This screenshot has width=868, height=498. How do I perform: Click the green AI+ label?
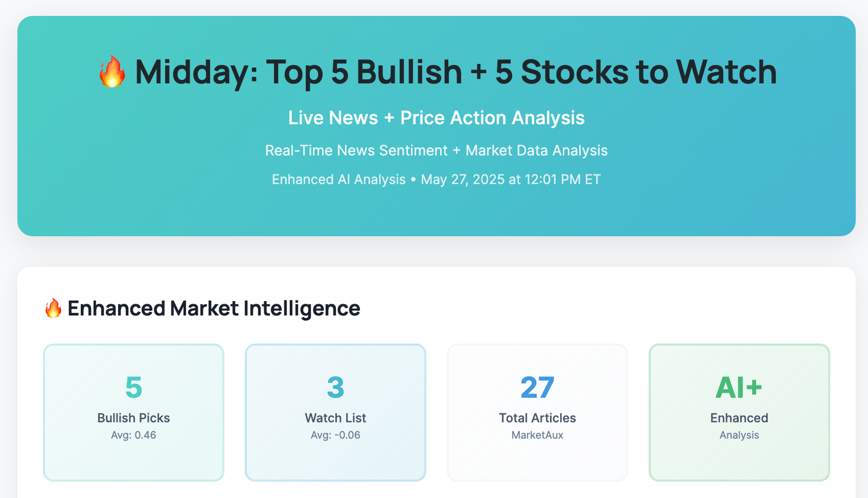(739, 387)
